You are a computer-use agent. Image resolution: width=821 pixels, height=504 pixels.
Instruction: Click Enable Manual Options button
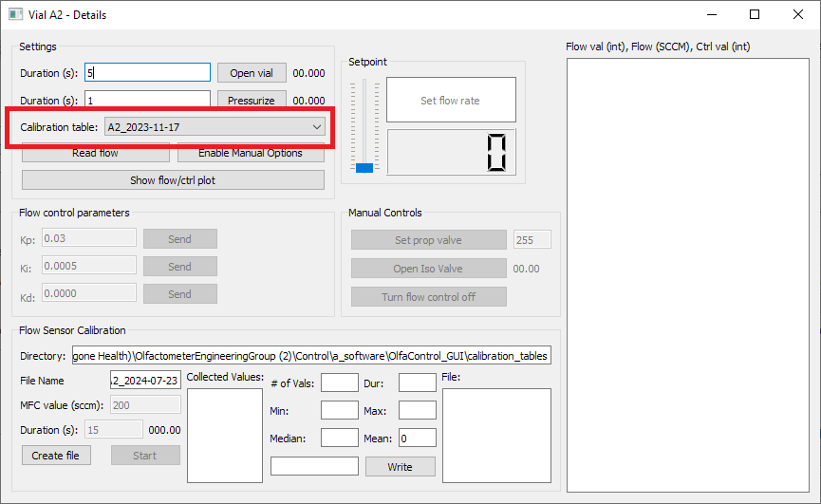click(x=251, y=153)
